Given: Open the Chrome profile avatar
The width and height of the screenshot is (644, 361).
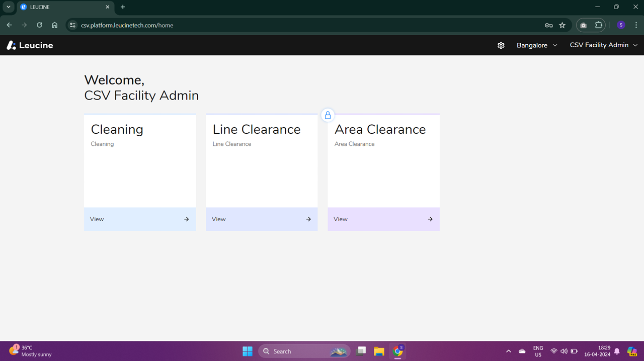Looking at the screenshot, I should tap(621, 25).
